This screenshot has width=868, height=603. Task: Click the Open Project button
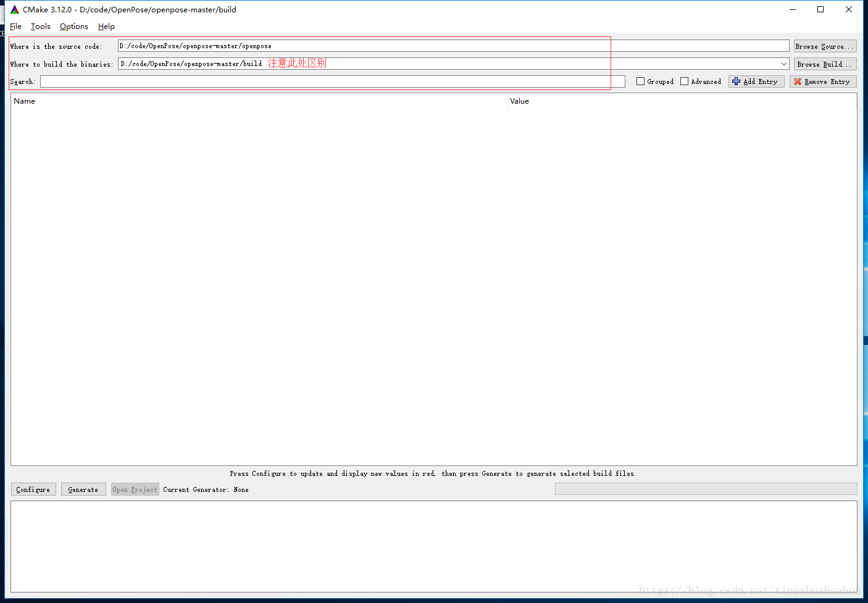click(x=135, y=489)
